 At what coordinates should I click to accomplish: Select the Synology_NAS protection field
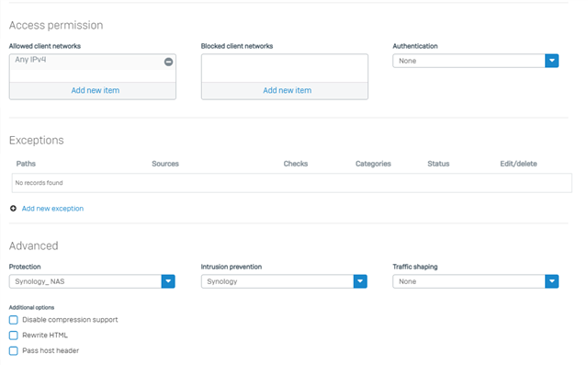click(85, 281)
